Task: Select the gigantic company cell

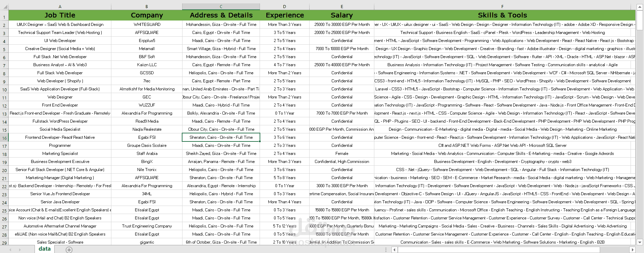Action: pos(147,242)
